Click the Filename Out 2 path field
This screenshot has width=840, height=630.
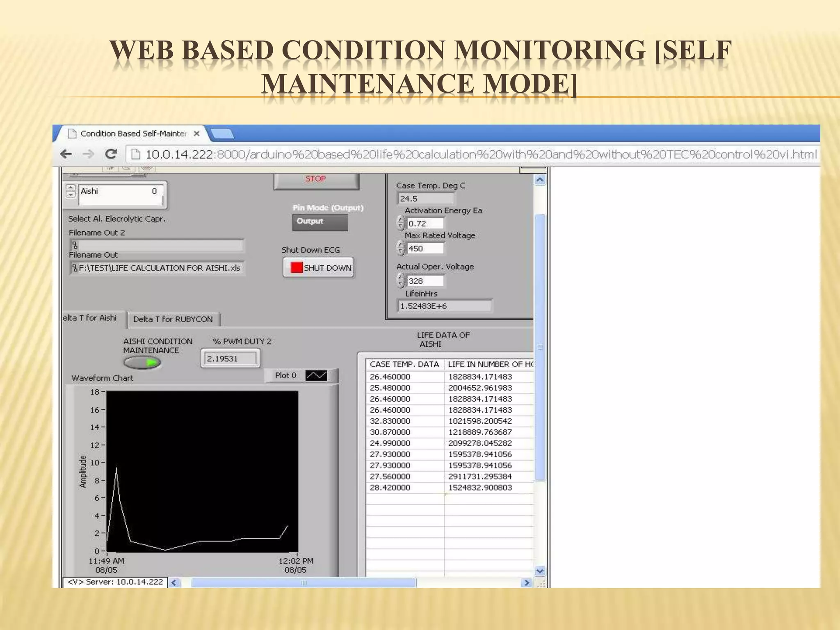click(157, 246)
